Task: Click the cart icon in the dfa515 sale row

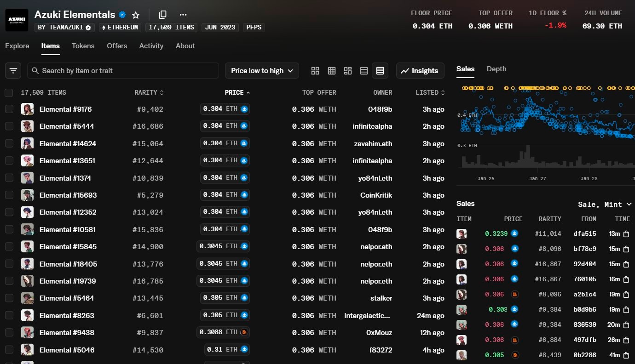Action: (626, 234)
